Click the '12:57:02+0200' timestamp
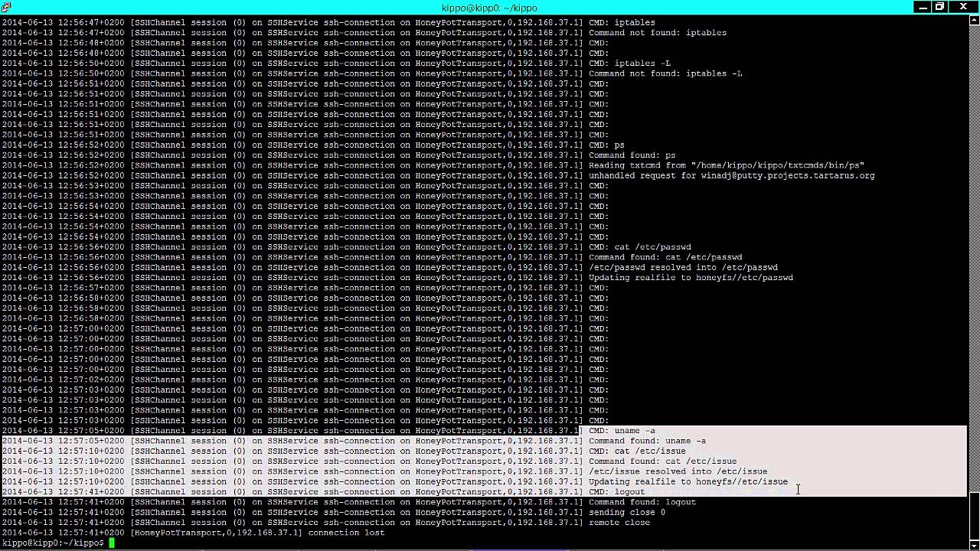 click(91, 380)
